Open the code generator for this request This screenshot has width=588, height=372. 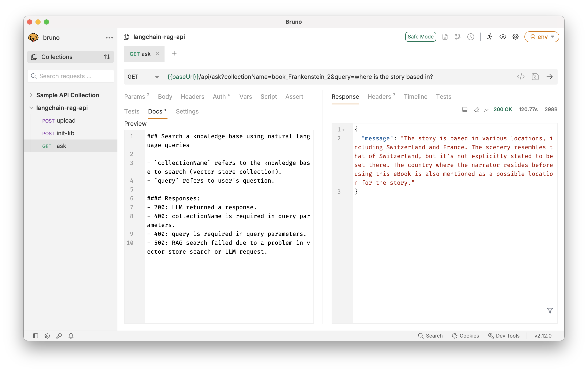point(521,77)
